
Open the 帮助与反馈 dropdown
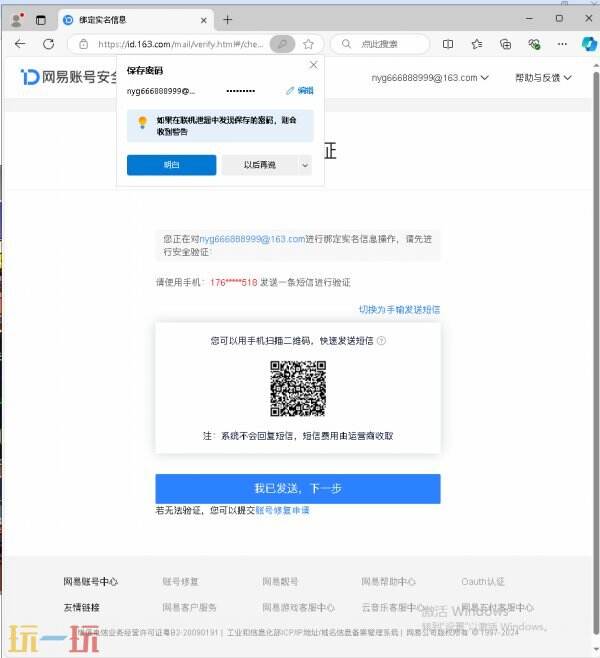[543, 78]
